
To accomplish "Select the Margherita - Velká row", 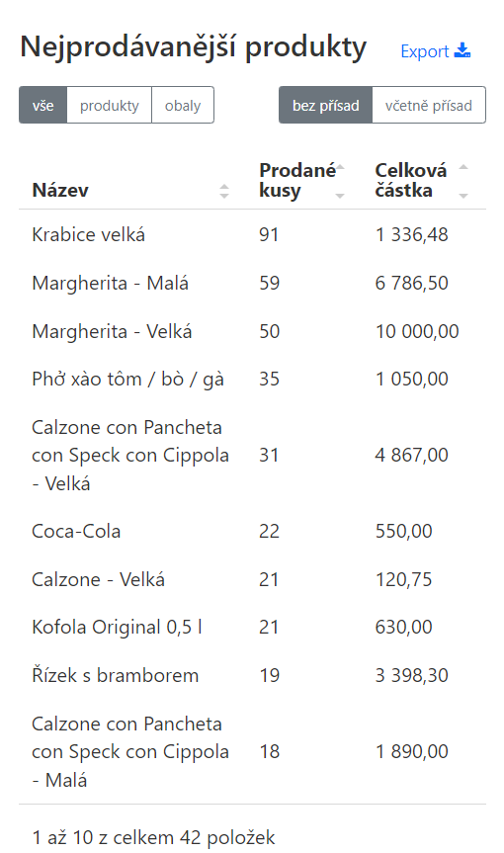I will pos(252,331).
